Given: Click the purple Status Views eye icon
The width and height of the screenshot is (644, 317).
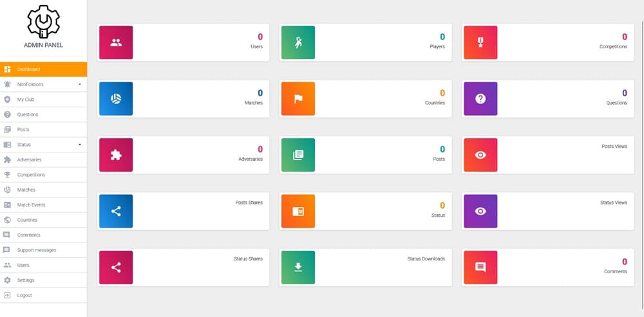Looking at the screenshot, I should (480, 211).
